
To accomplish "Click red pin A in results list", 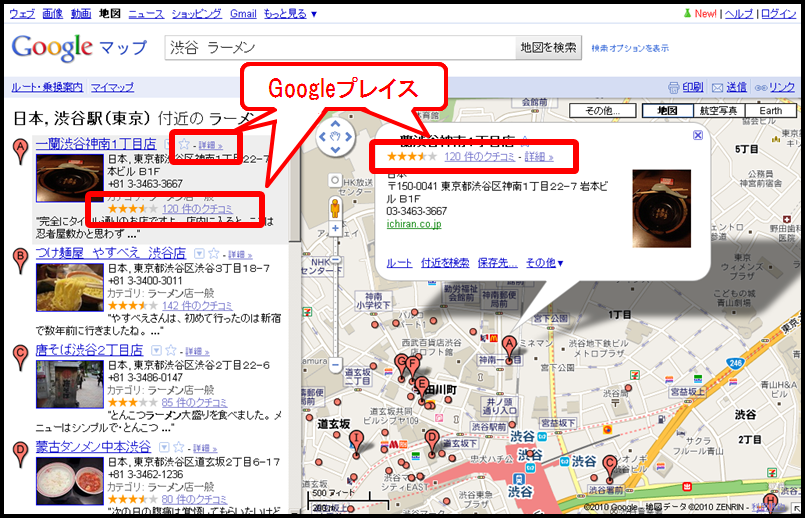I will [x=20, y=151].
